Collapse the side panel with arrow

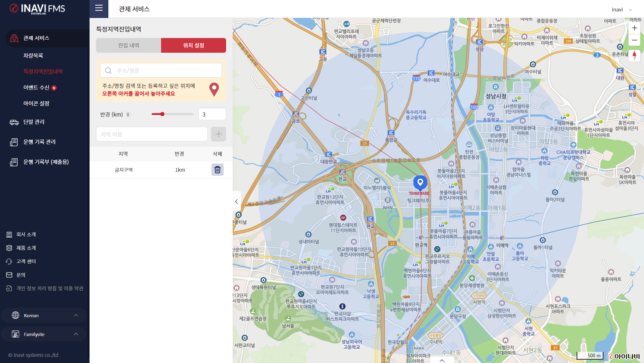coord(236,202)
